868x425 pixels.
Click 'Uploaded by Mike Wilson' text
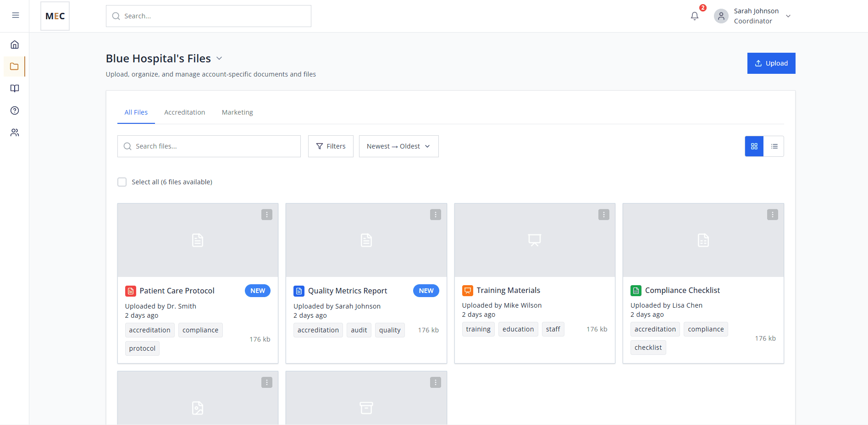(502, 305)
